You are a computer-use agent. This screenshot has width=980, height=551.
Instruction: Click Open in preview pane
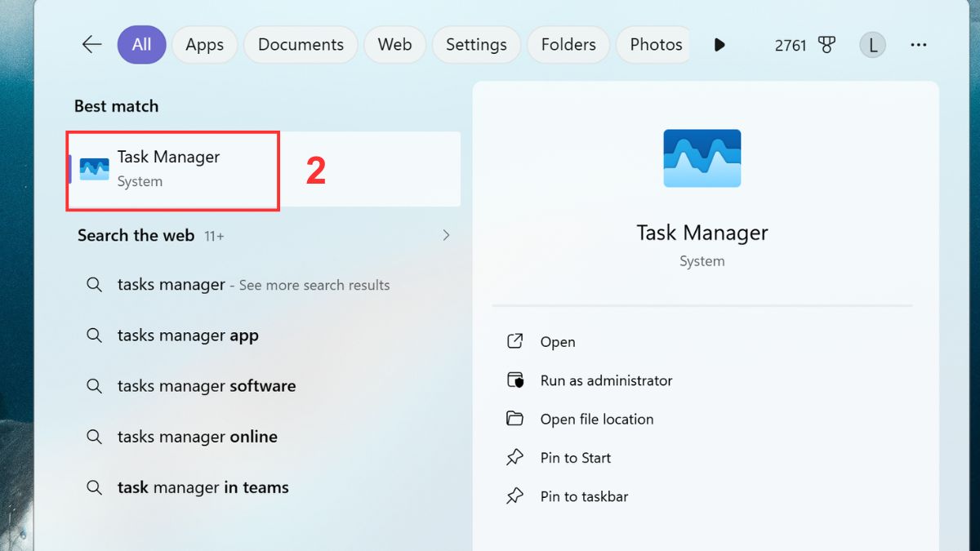(x=558, y=342)
